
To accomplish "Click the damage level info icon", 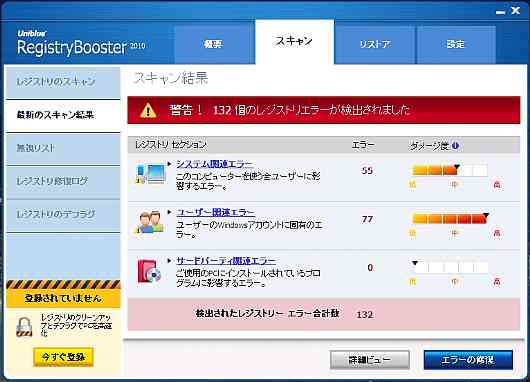I will point(455,146).
